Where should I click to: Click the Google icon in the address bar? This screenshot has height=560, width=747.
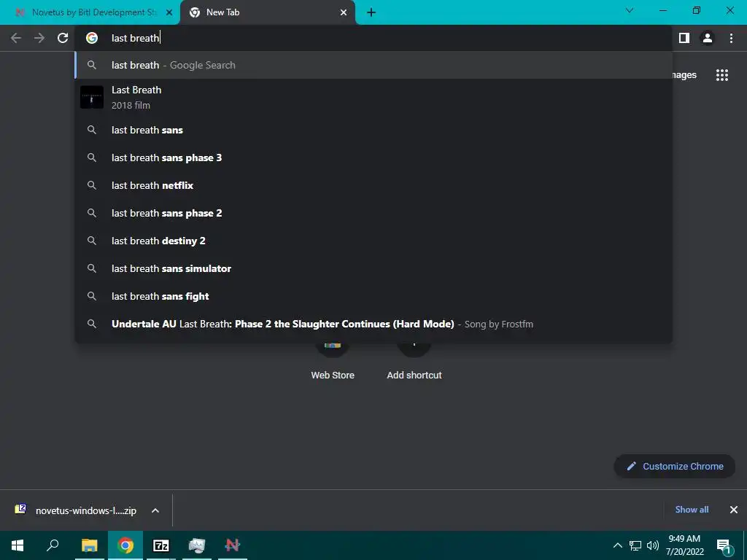(x=92, y=38)
